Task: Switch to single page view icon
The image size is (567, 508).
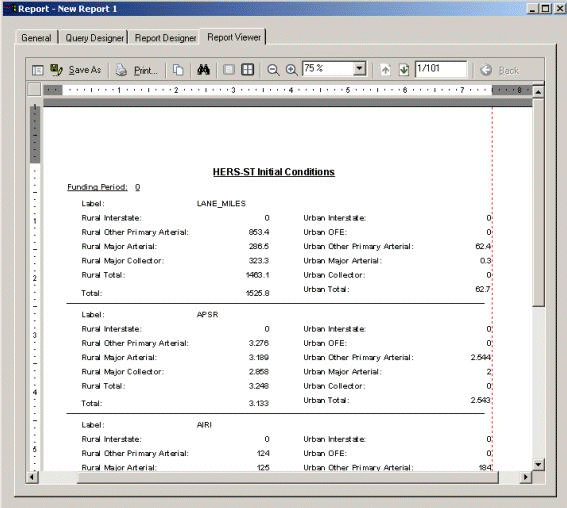Action: [x=229, y=69]
